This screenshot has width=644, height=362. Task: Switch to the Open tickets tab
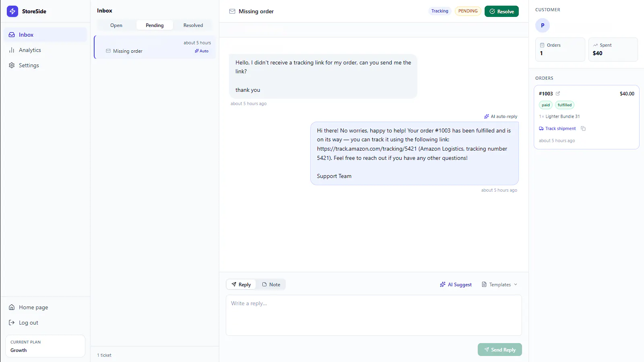pos(116,25)
